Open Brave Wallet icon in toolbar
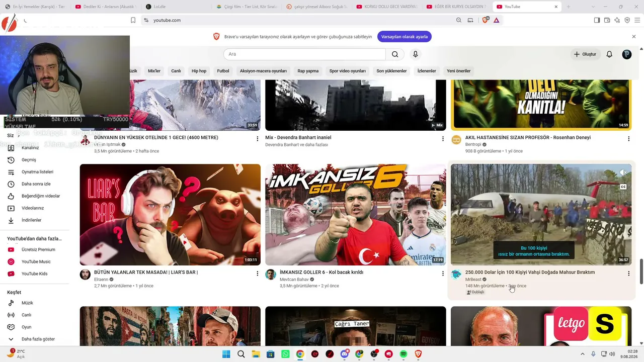The width and height of the screenshot is (644, 362). (607, 20)
